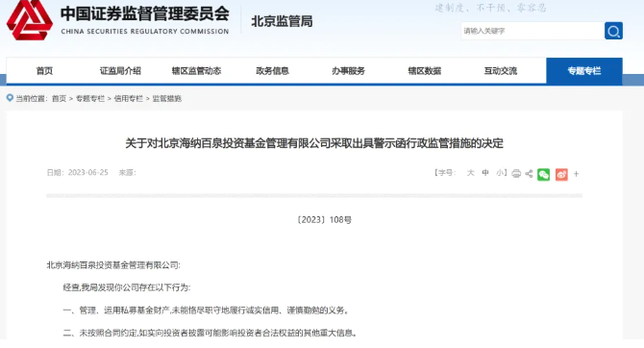This screenshot has width=644, height=348.
Task: Share article via WeChat icon
Action: click(x=543, y=174)
